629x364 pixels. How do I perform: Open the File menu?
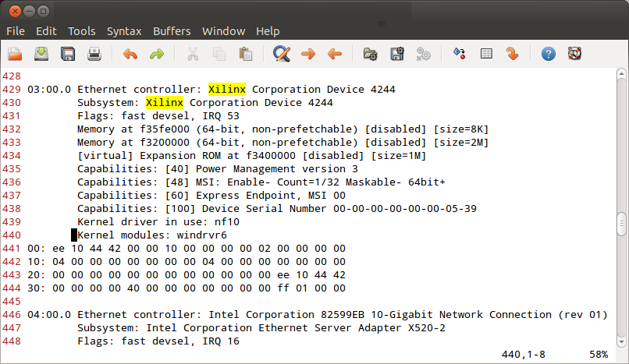(16, 31)
